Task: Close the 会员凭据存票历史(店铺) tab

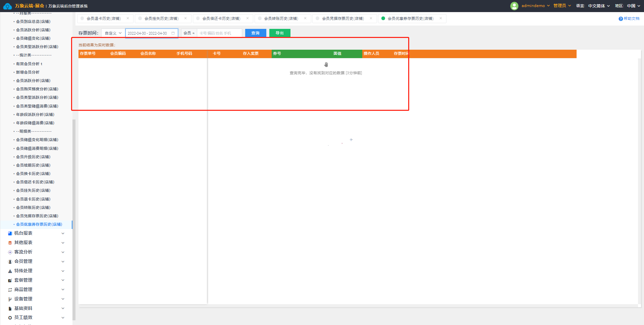Action: (x=371, y=18)
